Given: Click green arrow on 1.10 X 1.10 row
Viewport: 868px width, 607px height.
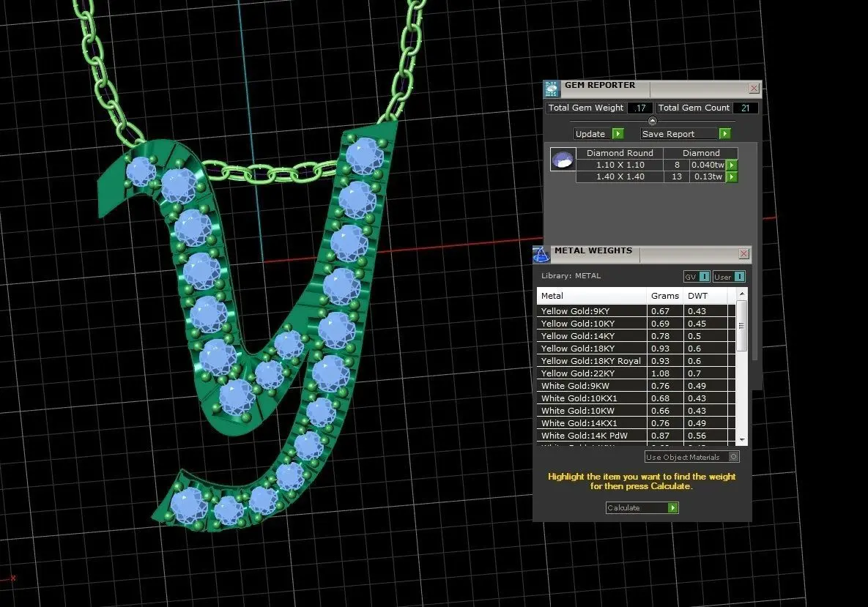Looking at the screenshot, I should pyautogui.click(x=732, y=165).
